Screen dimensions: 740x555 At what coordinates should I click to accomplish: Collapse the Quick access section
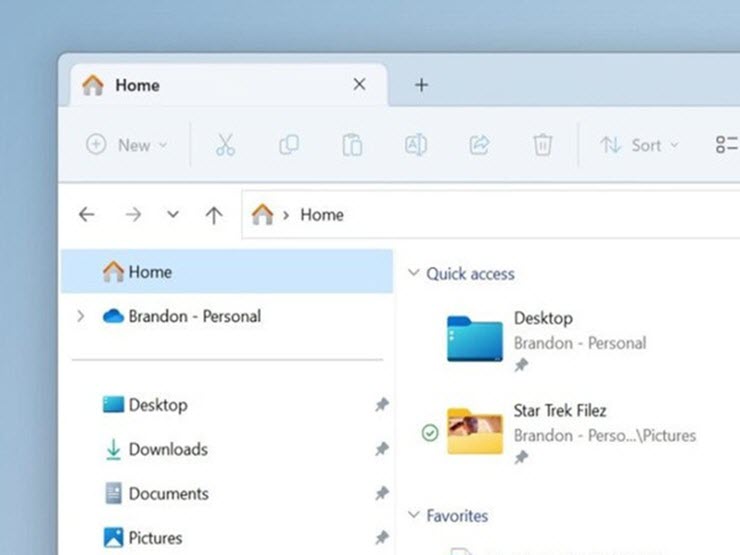413,274
